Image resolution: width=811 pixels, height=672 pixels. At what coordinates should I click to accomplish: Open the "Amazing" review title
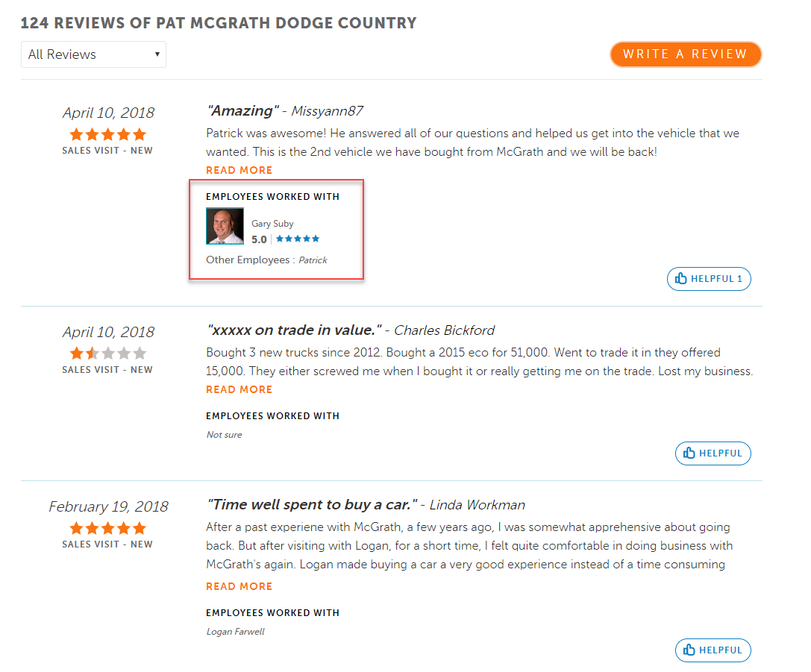(242, 111)
